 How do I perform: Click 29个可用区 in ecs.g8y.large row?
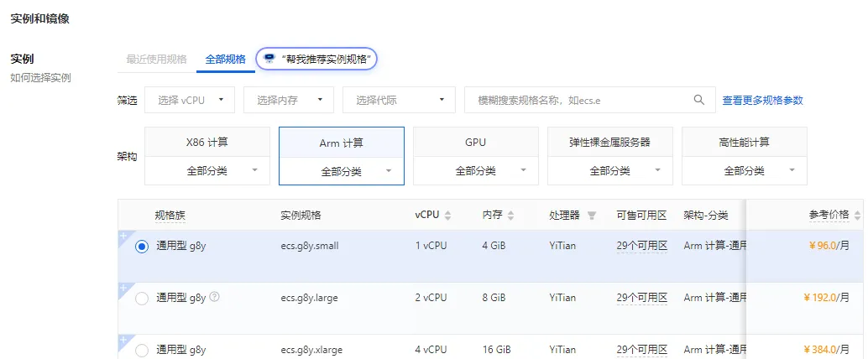(641, 298)
